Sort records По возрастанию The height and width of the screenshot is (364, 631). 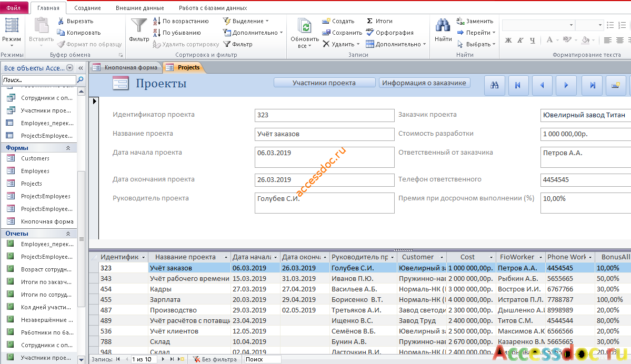[x=181, y=21]
